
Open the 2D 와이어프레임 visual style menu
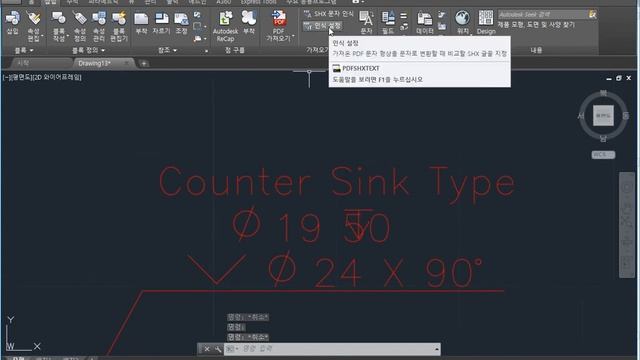click(x=58, y=77)
